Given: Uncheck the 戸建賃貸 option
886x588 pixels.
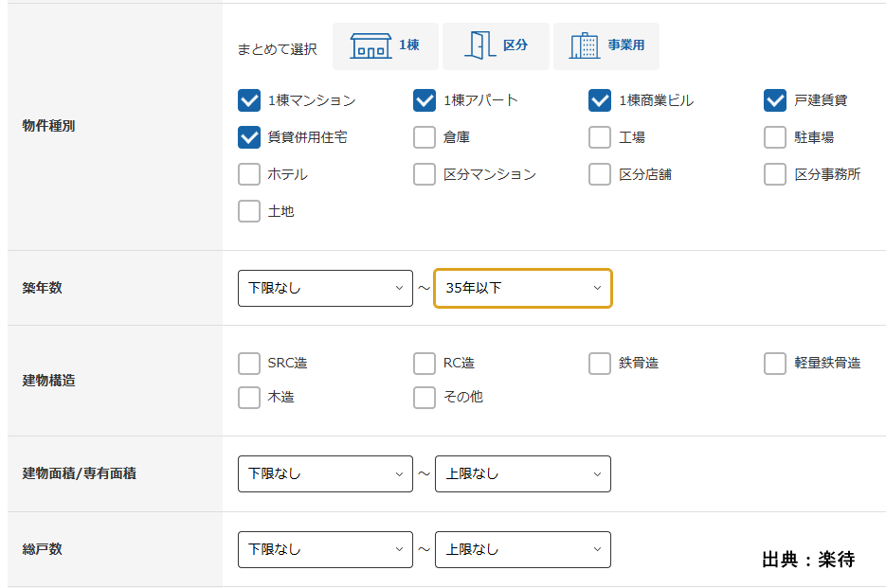Looking at the screenshot, I should point(775,100).
